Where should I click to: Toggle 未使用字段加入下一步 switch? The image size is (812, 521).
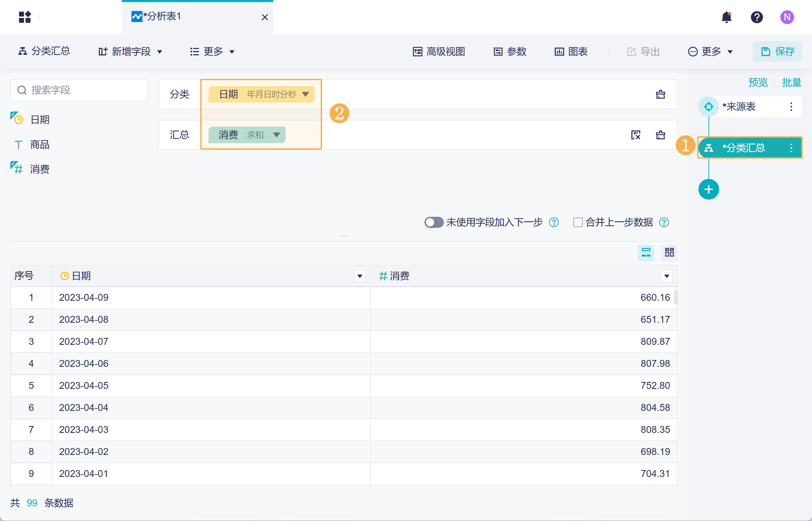[x=434, y=222]
